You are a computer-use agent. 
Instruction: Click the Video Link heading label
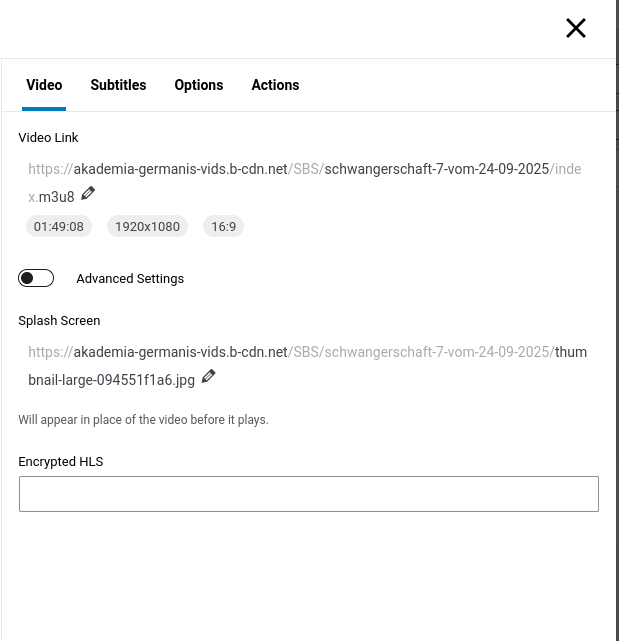[48, 138]
